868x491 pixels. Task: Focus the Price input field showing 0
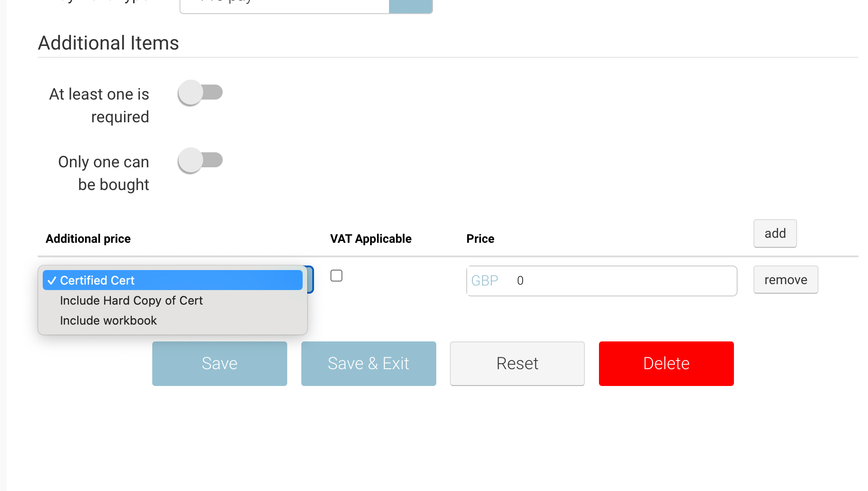(x=623, y=281)
